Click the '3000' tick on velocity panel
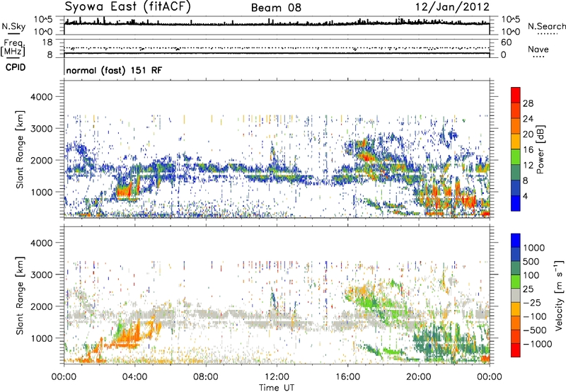Screen dimensions: 566x392 41,275
